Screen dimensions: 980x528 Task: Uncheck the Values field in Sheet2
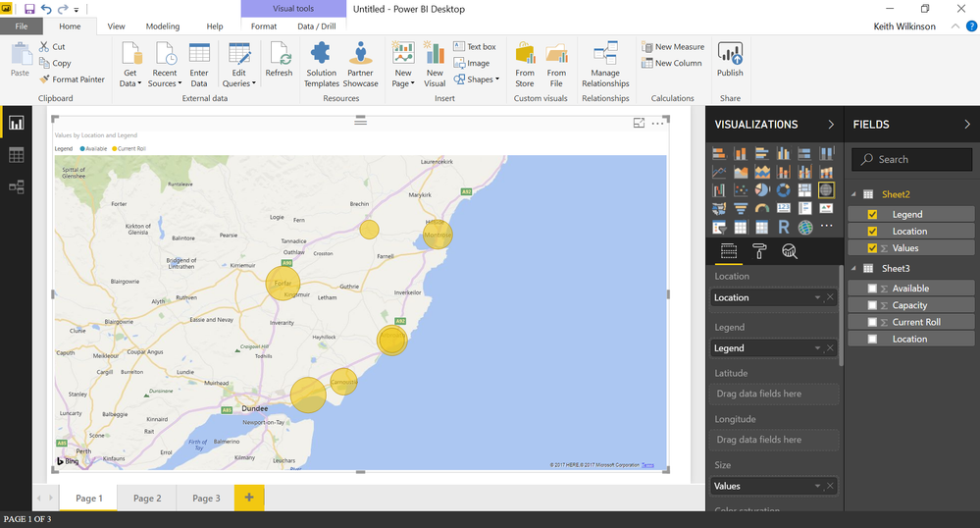tap(872, 248)
